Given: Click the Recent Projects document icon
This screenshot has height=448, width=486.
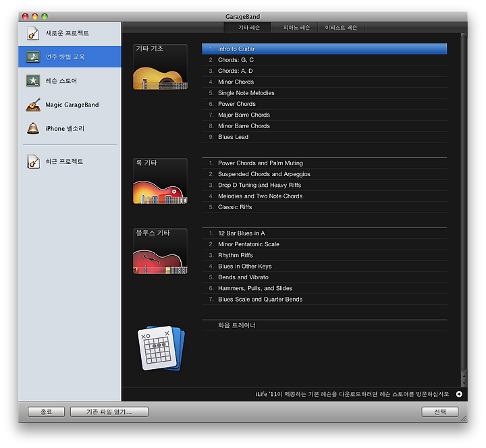Looking at the screenshot, I should (33, 161).
